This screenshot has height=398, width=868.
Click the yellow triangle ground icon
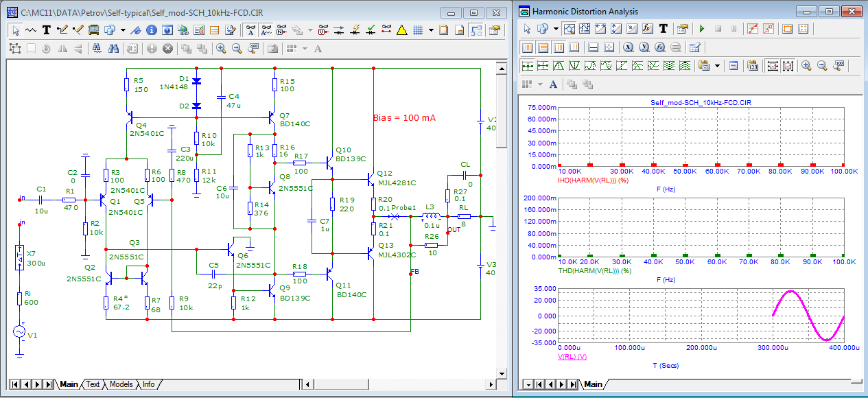point(402,30)
